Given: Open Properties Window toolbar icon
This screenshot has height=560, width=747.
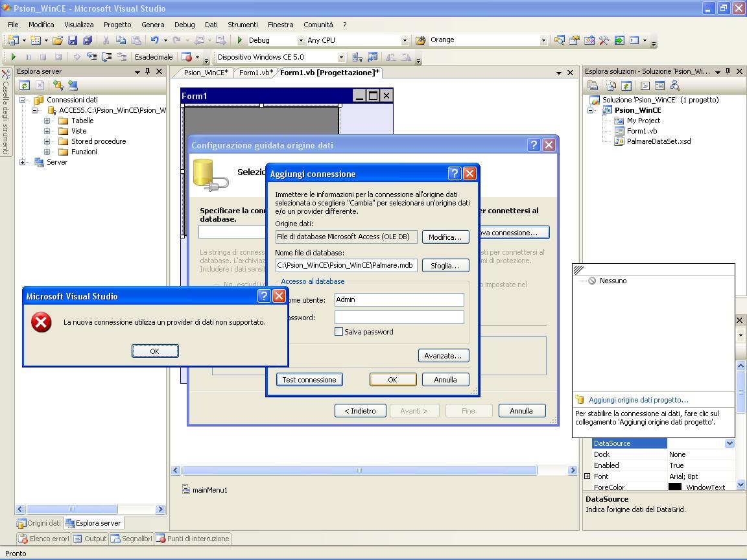Looking at the screenshot, I should click(574, 40).
